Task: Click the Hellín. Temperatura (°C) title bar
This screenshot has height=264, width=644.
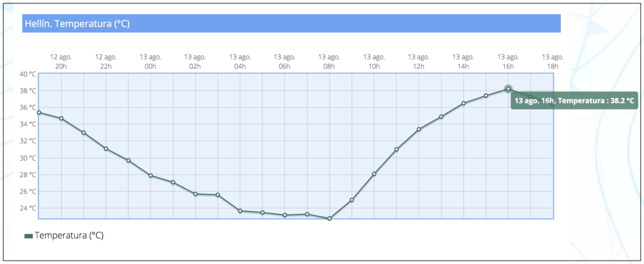Action: [291, 23]
